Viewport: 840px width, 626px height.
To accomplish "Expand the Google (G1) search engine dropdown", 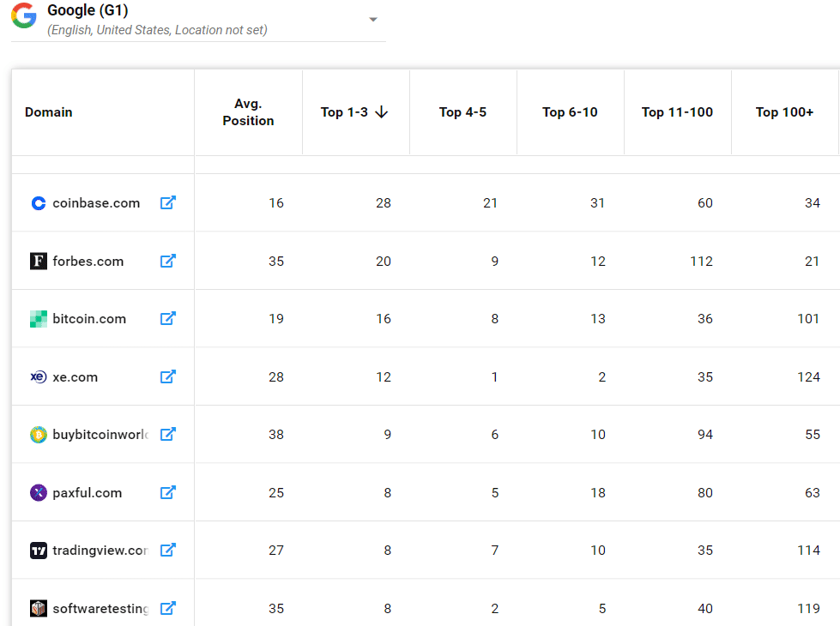I will pos(373,20).
